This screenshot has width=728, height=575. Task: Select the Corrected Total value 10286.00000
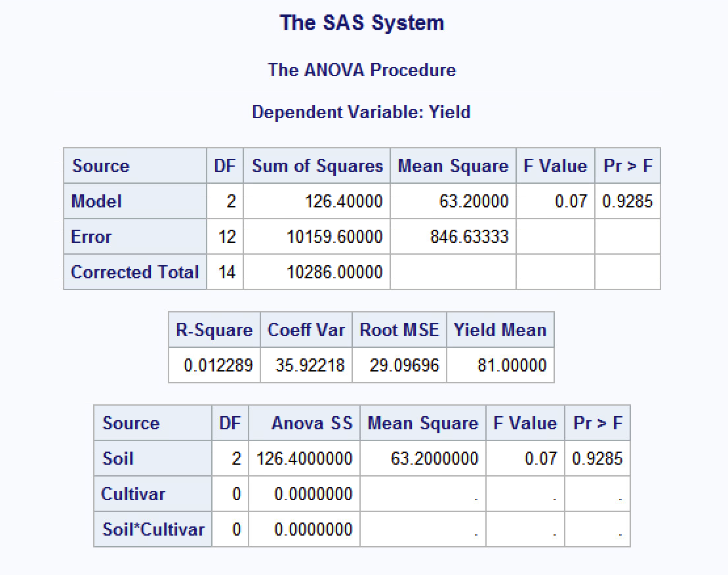[334, 272]
